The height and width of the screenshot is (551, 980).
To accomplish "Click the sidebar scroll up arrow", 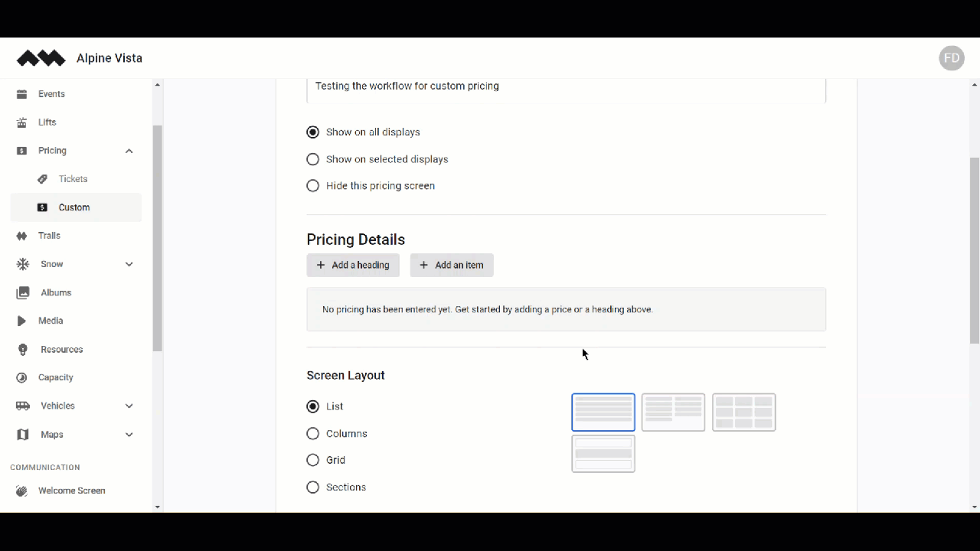I will tap(158, 84).
